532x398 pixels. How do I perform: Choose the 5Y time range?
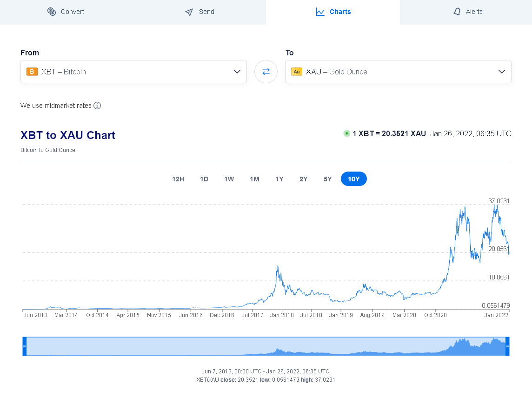328,179
